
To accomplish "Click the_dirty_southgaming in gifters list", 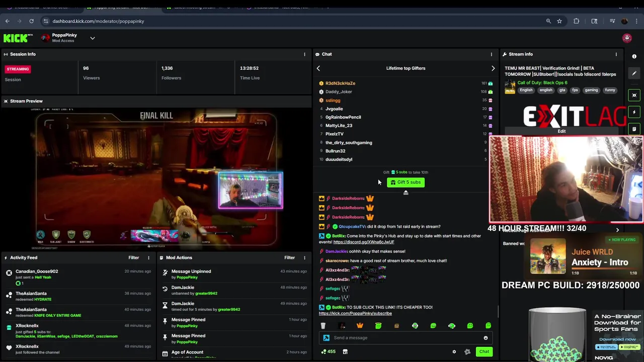I will point(349,143).
